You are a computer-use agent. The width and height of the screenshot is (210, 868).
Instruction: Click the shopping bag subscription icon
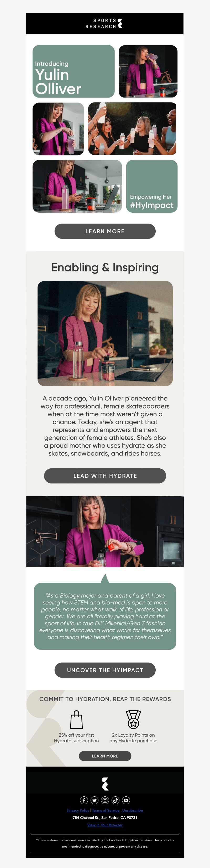coord(76,719)
